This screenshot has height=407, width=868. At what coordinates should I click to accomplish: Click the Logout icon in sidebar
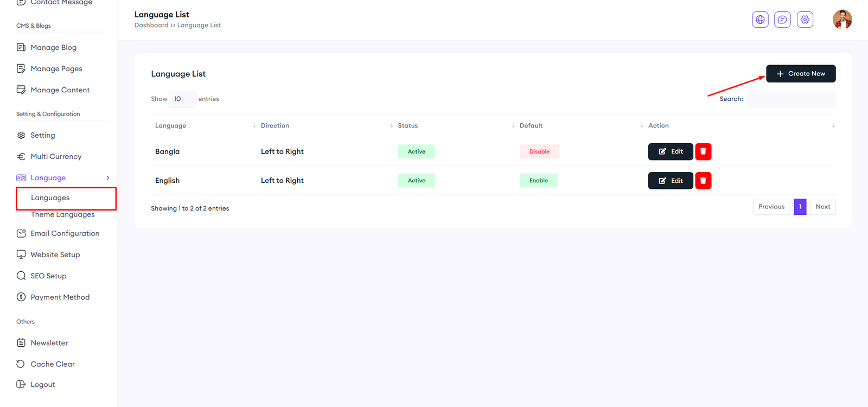tap(21, 384)
